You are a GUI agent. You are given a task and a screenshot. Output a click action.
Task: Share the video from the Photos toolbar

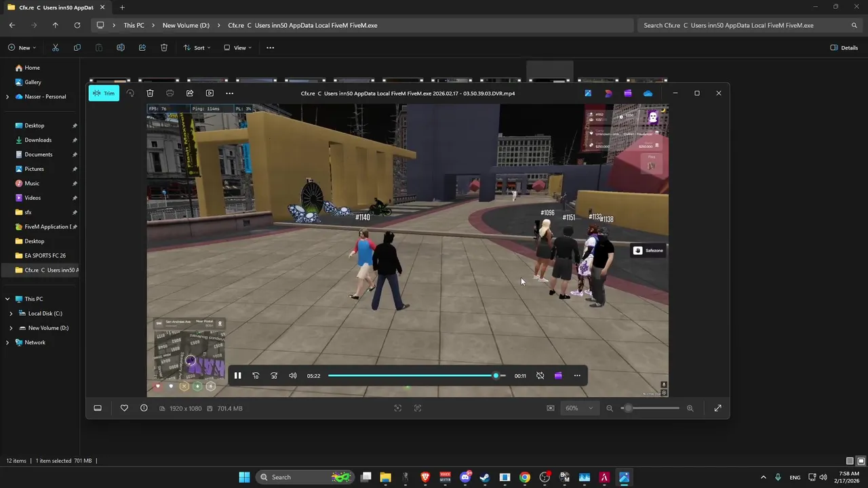click(190, 93)
